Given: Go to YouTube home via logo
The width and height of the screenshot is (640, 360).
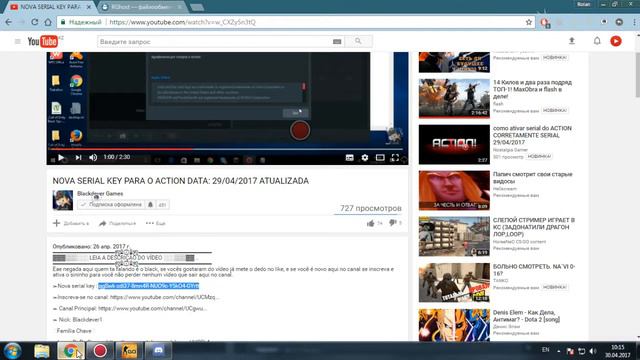Looking at the screenshot, I should tap(42, 41).
